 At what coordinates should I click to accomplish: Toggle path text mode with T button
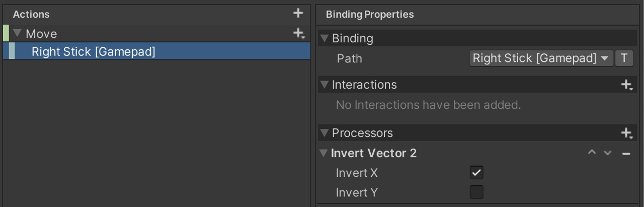[x=624, y=58]
